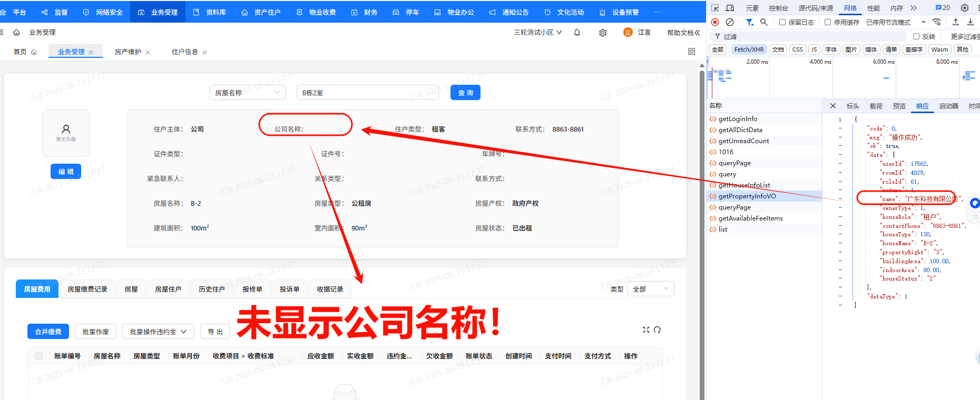Open the settings gear in page header
Image resolution: width=980 pixels, height=400 pixels.
[603, 33]
